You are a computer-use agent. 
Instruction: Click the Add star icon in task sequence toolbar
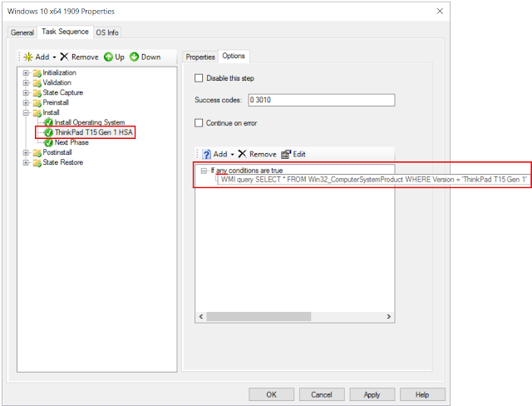click(28, 57)
